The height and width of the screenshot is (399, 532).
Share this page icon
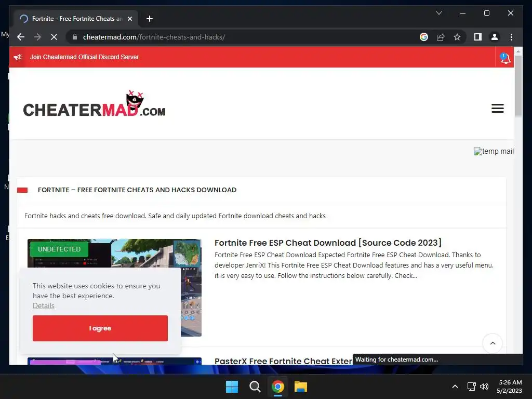coord(441,37)
